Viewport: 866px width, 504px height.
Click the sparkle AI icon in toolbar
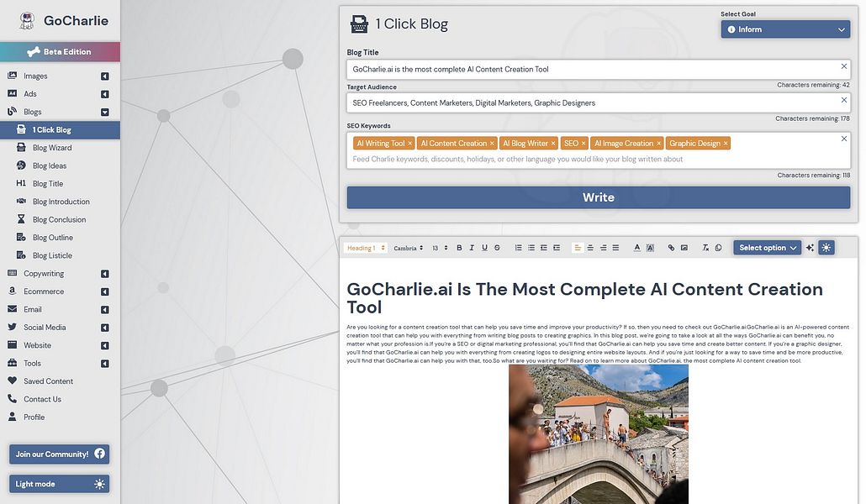coord(810,248)
